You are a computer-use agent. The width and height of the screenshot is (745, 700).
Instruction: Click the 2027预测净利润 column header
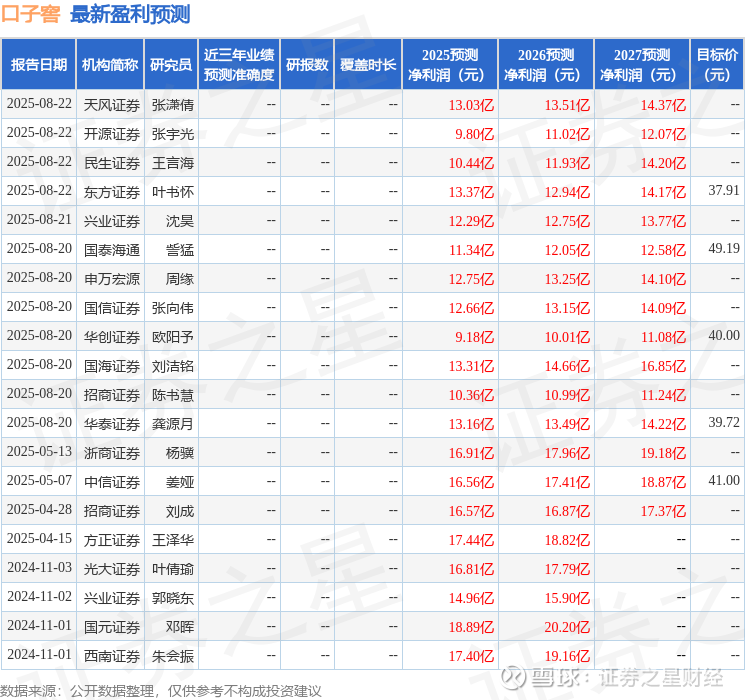642,65
